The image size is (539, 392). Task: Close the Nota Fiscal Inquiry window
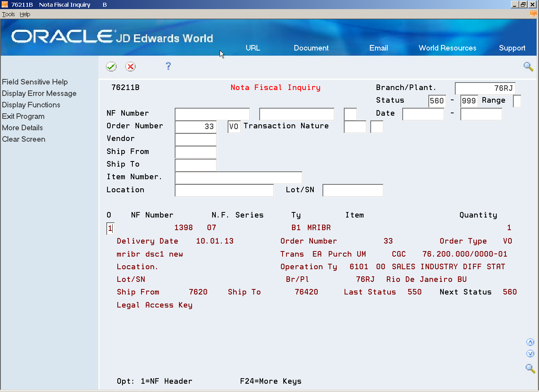tap(532, 5)
